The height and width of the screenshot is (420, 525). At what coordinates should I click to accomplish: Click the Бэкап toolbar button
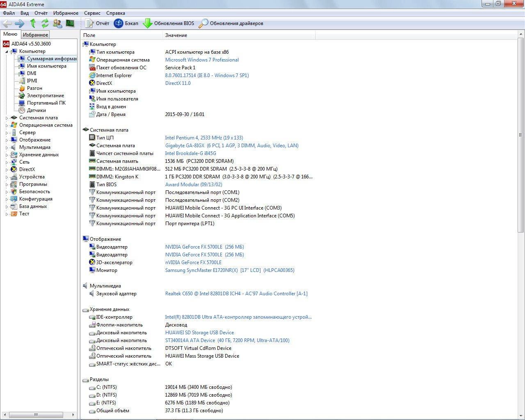pyautogui.click(x=126, y=23)
